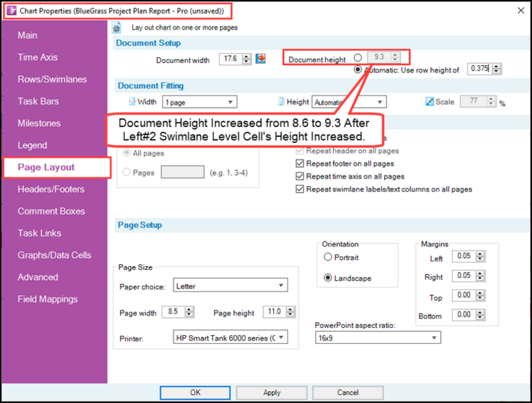Click the Page height 11.0 field
The height and width of the screenshot is (403, 532).
[275, 312]
